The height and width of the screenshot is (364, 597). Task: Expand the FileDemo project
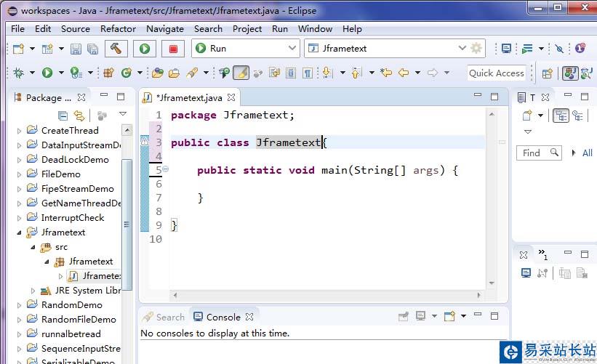pyautogui.click(x=19, y=174)
